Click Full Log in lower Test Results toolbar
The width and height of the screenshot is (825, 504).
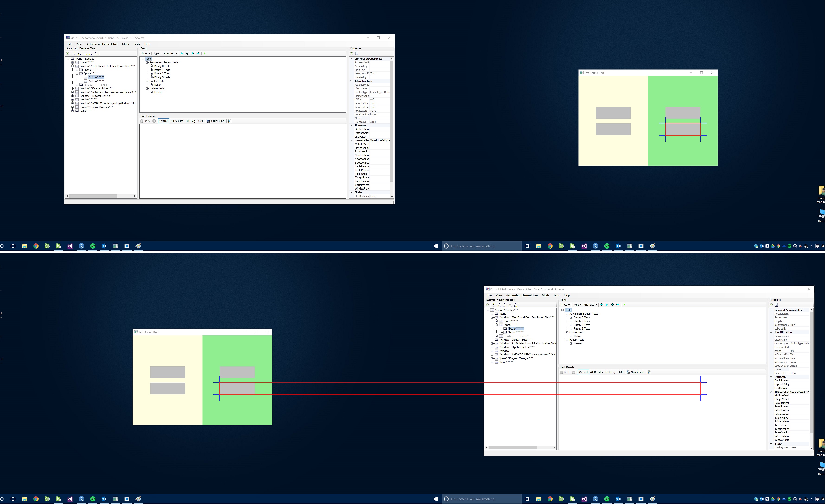[610, 372]
